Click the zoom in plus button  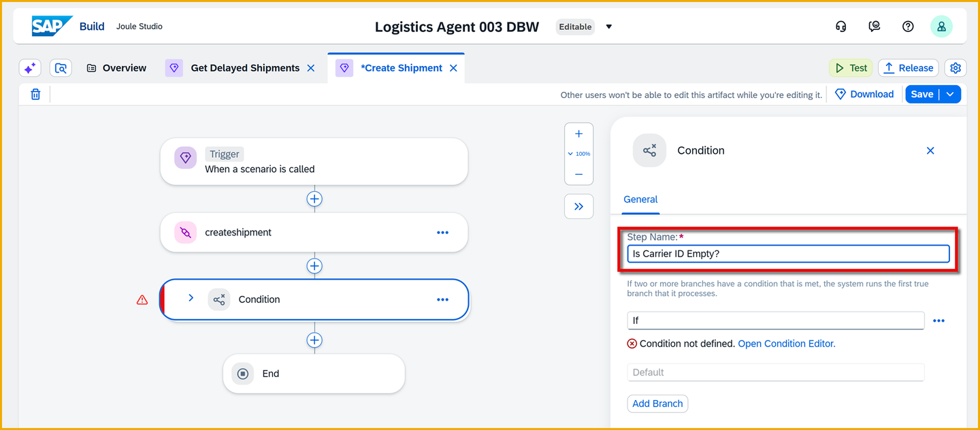(579, 134)
